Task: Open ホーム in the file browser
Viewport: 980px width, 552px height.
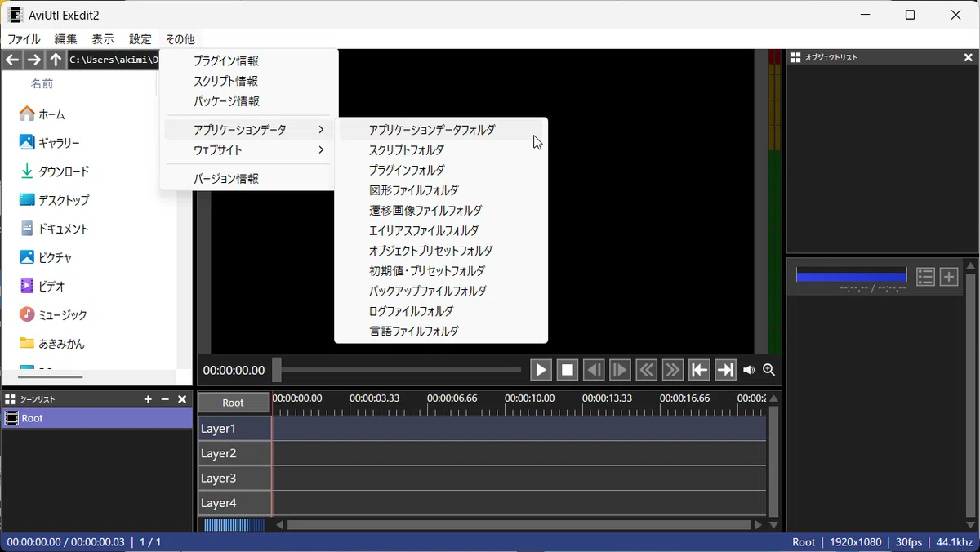Action: tap(42, 114)
